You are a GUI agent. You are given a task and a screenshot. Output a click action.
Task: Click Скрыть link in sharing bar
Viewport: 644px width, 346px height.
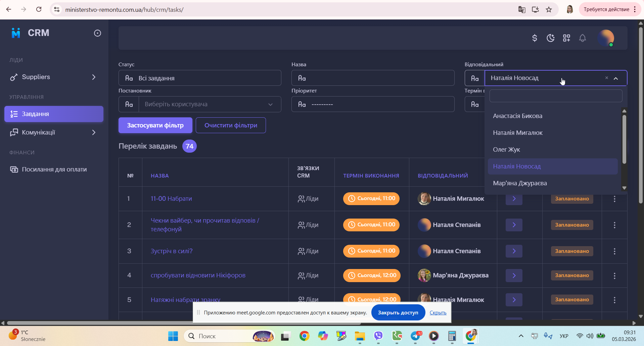[438, 313]
